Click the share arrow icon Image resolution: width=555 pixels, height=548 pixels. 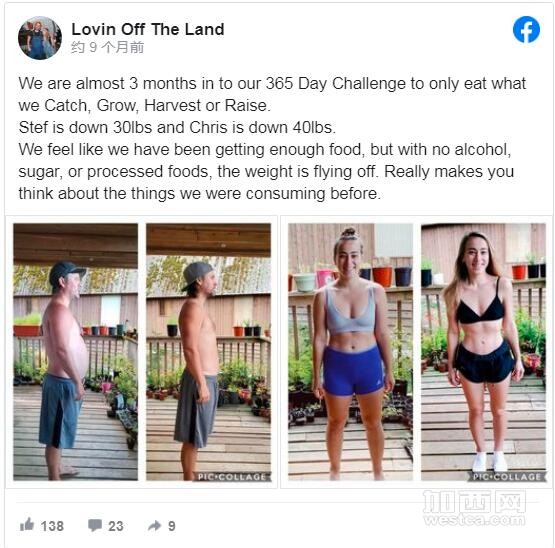[x=155, y=525]
